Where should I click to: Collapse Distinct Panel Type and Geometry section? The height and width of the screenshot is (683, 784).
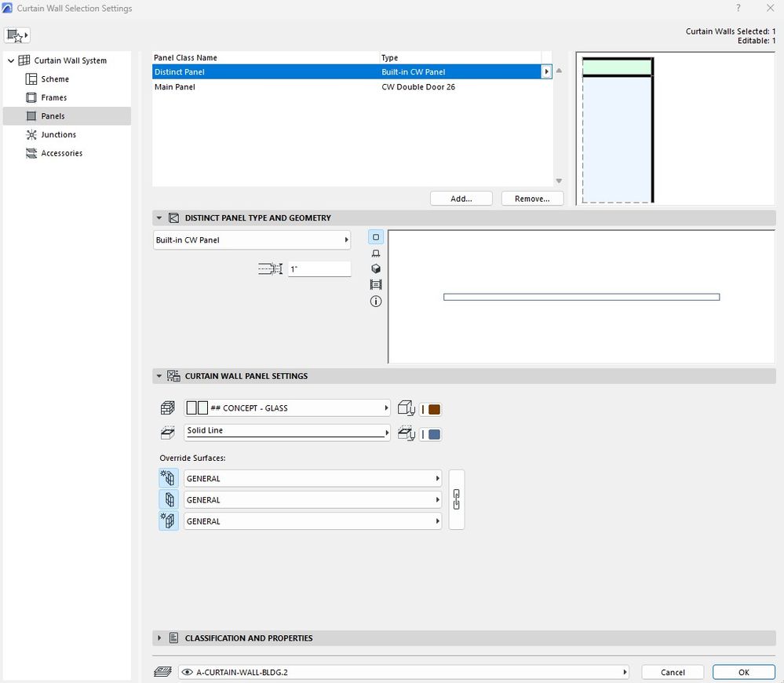click(159, 218)
